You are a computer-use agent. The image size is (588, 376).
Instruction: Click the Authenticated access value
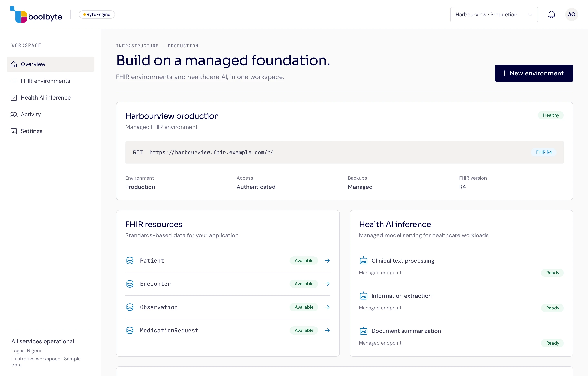tap(256, 187)
